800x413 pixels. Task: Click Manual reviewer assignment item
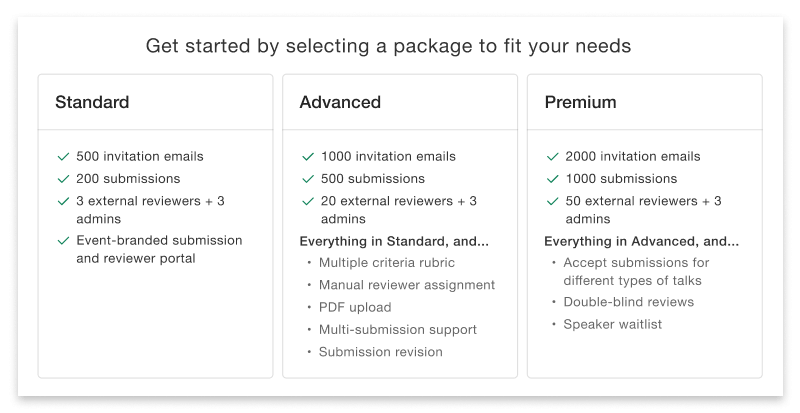click(406, 285)
